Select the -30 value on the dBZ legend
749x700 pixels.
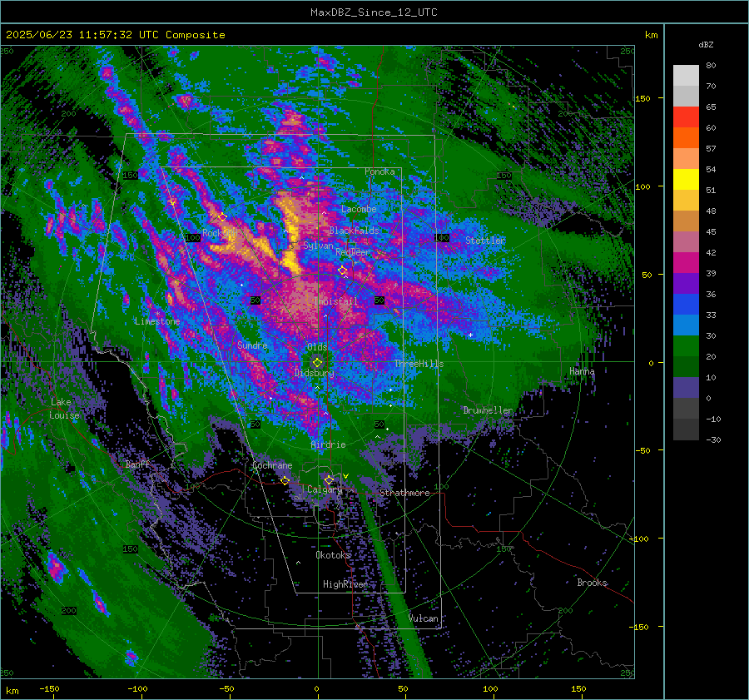click(713, 439)
